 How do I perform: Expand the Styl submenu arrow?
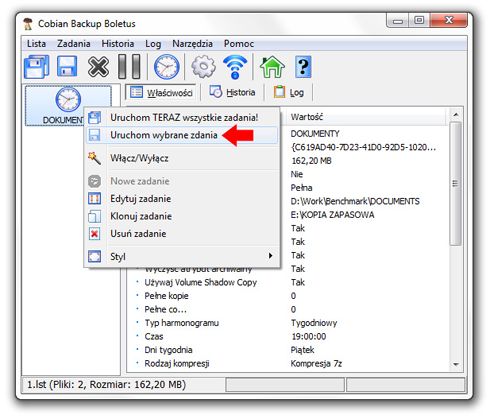pyautogui.click(x=270, y=256)
